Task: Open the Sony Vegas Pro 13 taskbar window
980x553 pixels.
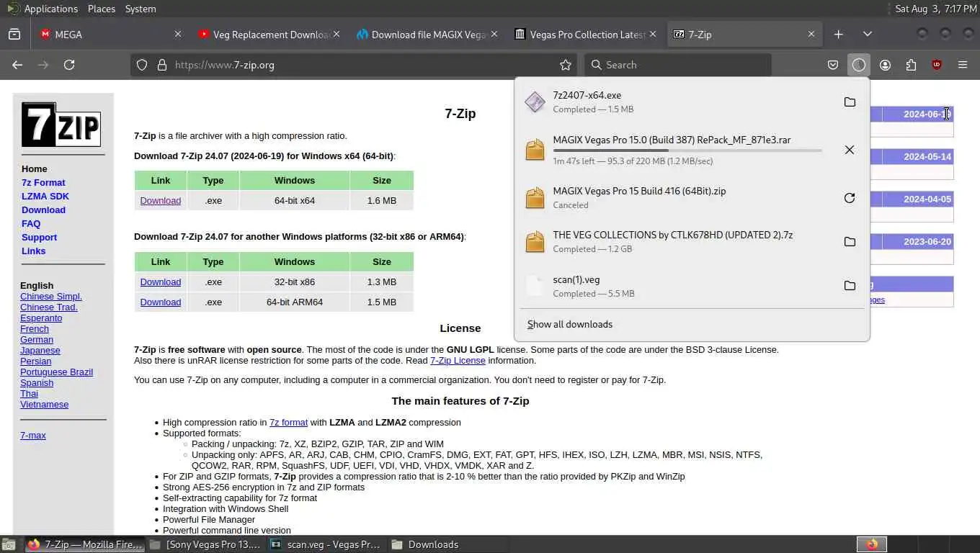Action: pos(205,544)
